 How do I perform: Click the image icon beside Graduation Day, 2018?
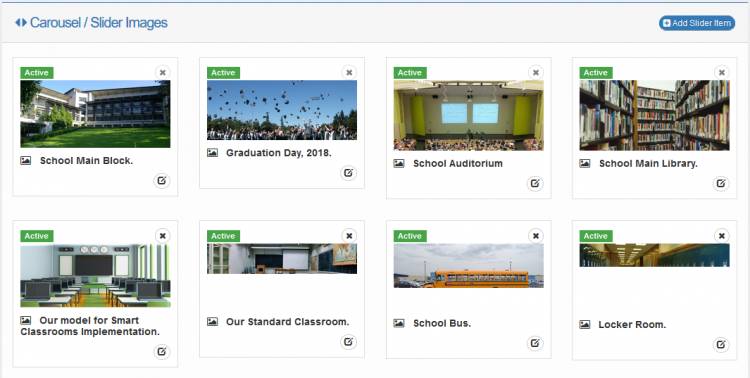(x=212, y=153)
